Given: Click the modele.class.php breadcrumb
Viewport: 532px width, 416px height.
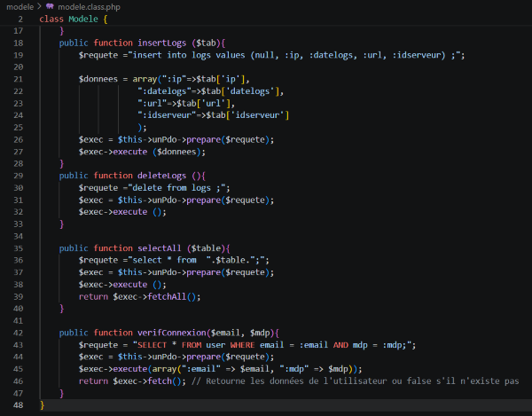Looking at the screenshot, I should point(89,7).
